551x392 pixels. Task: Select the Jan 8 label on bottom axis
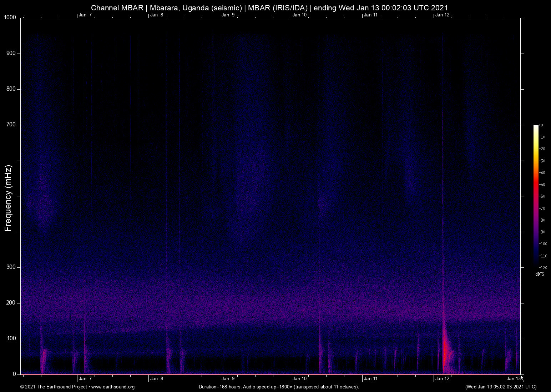pos(156,378)
